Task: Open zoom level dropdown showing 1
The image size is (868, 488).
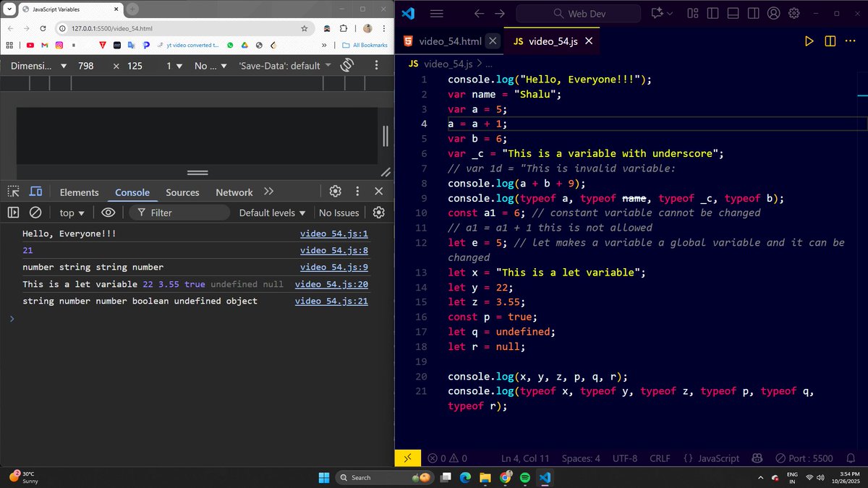Action: 176,66
